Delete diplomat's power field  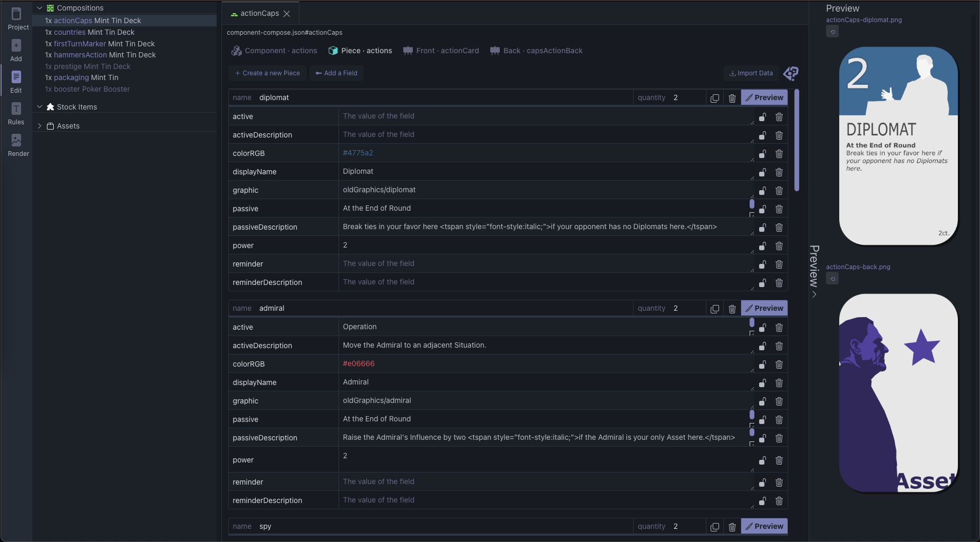click(x=779, y=245)
